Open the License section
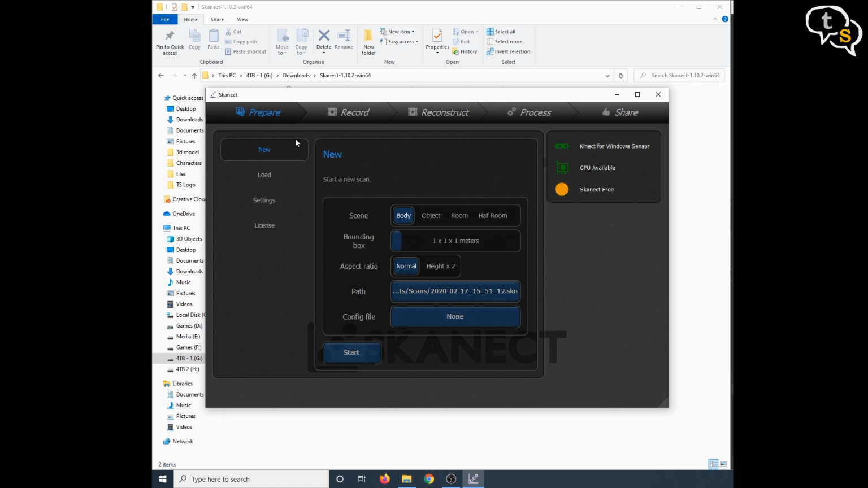 pos(264,225)
